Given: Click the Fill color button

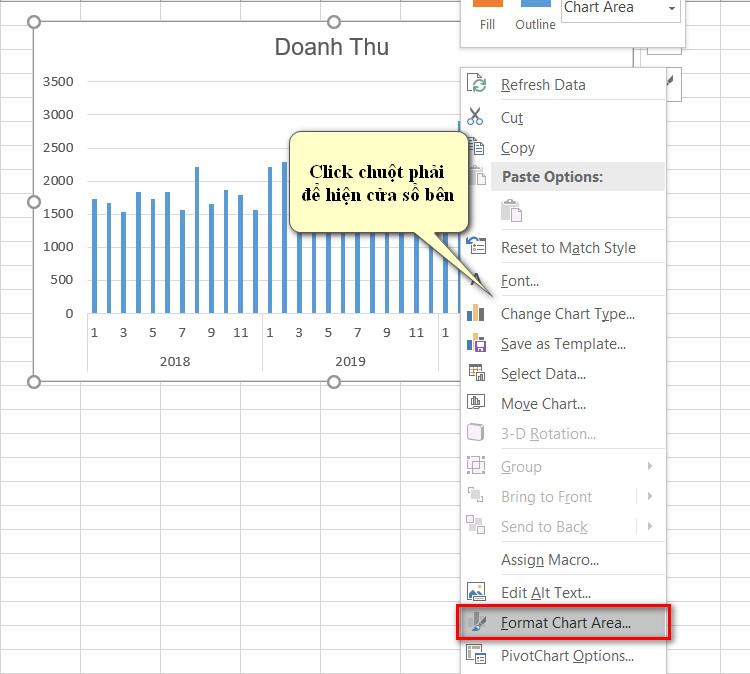Looking at the screenshot, I should click(x=487, y=15).
